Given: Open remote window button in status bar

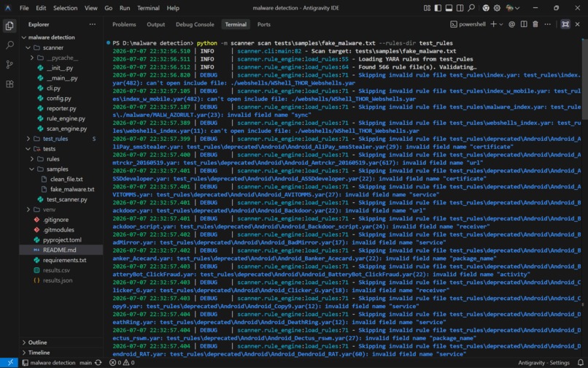Looking at the screenshot, I should point(9,363).
